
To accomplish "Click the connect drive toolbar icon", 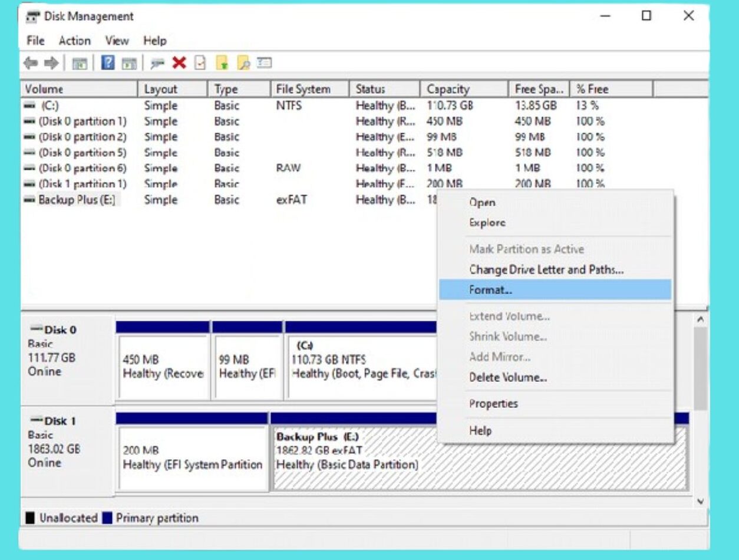I will [157, 63].
